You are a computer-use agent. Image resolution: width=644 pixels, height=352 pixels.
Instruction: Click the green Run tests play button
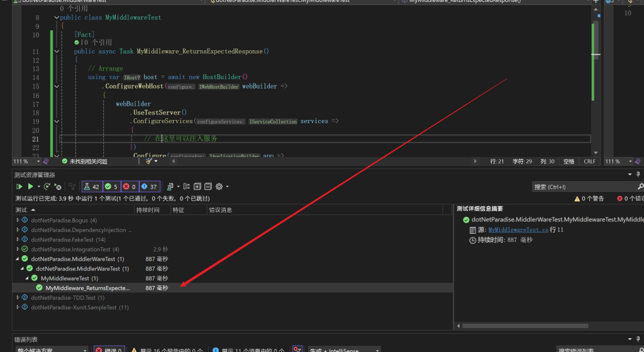30,187
